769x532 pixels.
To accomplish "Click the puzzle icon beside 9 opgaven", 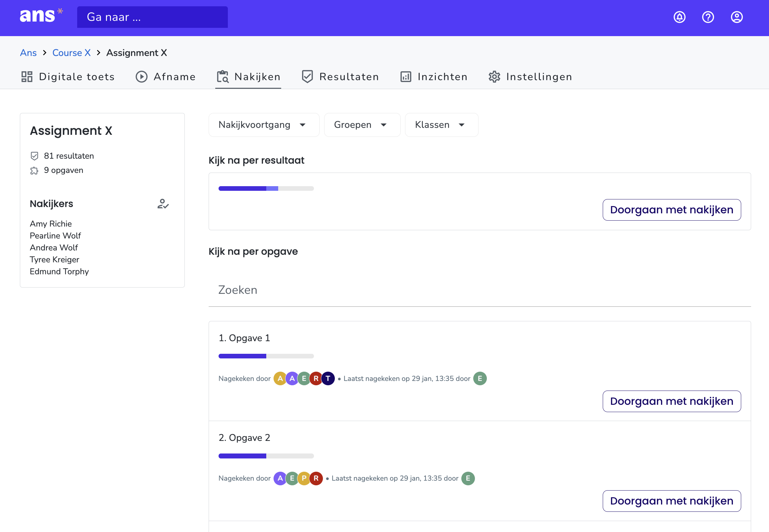I will tap(34, 171).
